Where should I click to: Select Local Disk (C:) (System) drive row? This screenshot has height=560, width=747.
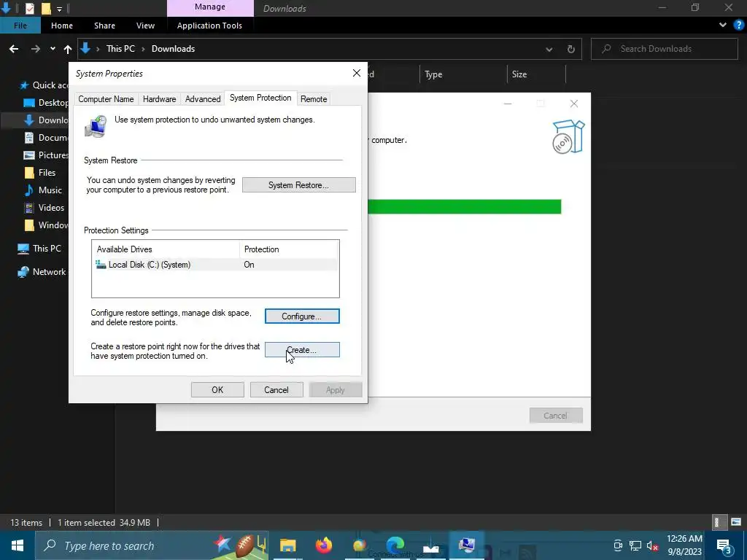tap(215, 265)
